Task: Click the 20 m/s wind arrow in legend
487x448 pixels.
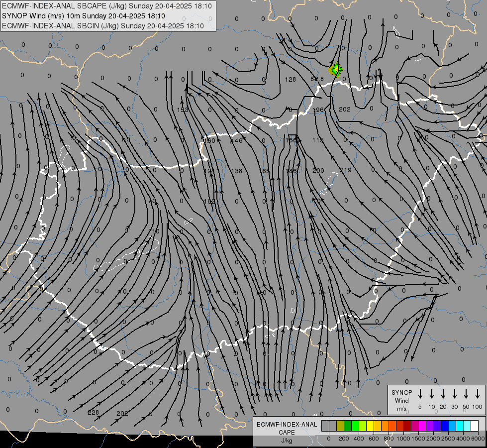Action: pyautogui.click(x=443, y=394)
